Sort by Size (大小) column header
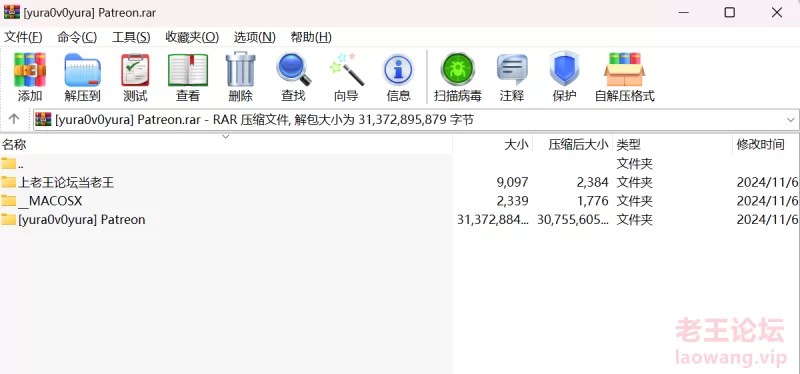The height and width of the screenshot is (374, 800). click(x=493, y=144)
